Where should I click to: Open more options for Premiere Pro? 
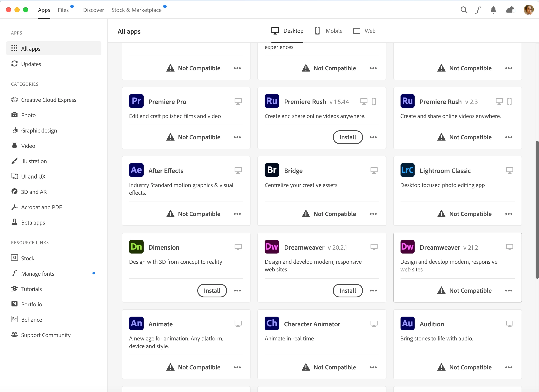coord(237,137)
